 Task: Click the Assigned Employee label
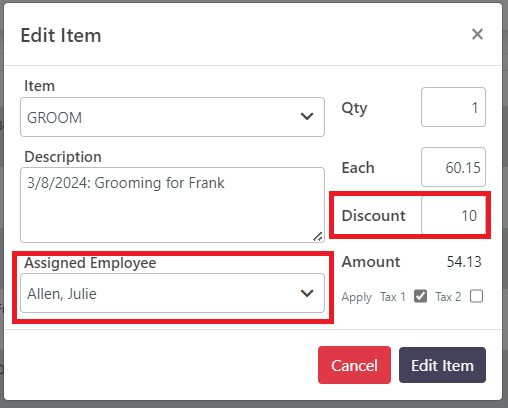[x=90, y=263]
